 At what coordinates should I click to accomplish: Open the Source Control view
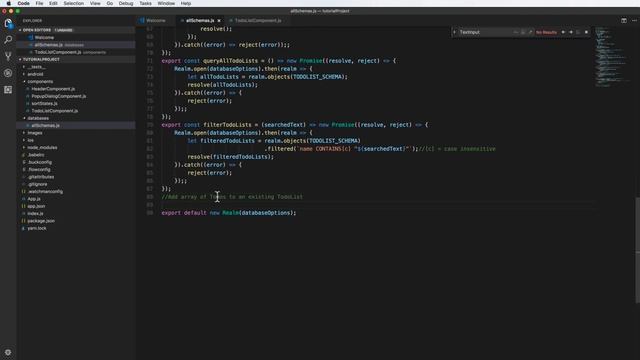pos(8,56)
